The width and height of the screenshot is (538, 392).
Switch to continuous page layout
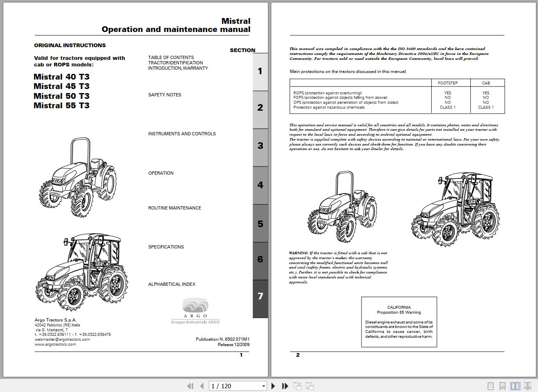tap(502, 386)
